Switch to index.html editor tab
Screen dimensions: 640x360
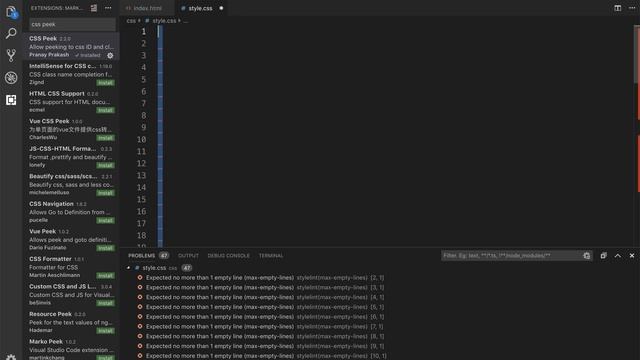click(x=147, y=8)
